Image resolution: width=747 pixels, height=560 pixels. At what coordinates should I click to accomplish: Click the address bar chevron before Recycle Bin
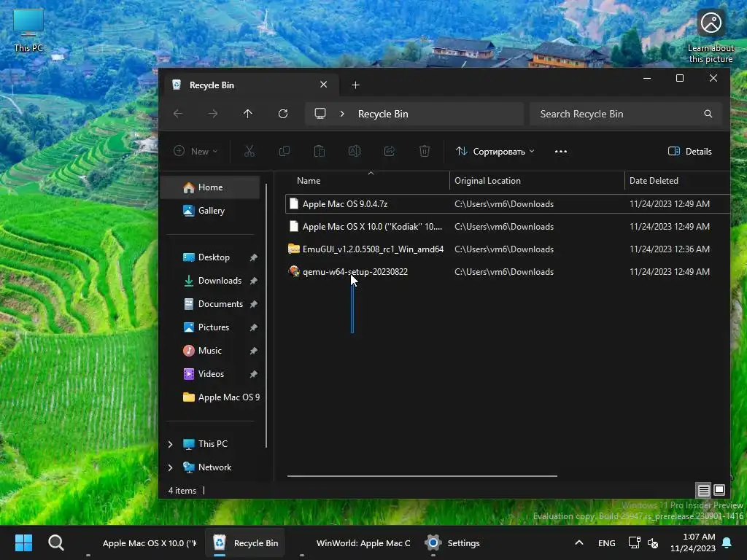pyautogui.click(x=342, y=114)
